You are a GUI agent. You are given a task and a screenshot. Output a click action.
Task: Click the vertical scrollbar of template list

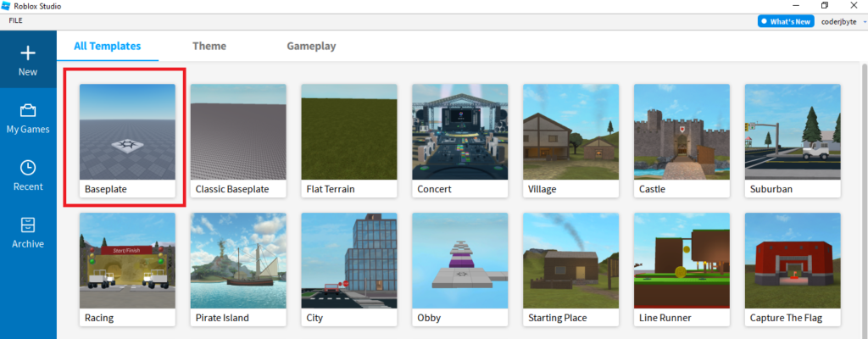[x=864, y=199]
